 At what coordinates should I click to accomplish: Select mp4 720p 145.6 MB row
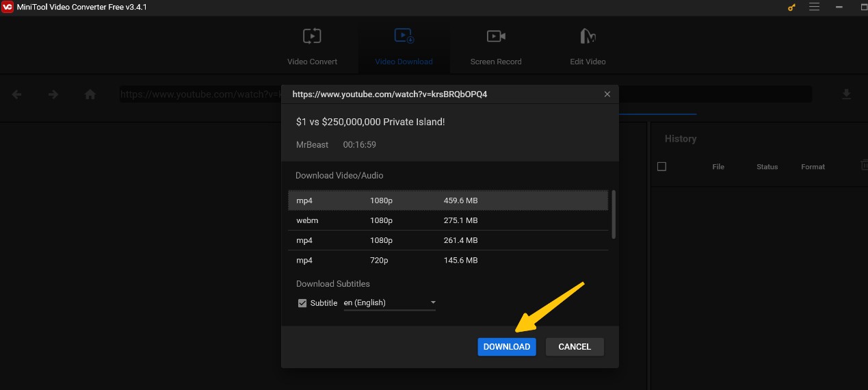point(448,260)
